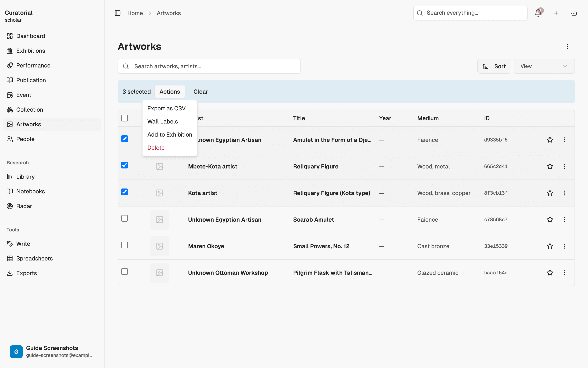588x368 pixels.
Task: Open Event in sidebar
Action: click(x=52, y=95)
